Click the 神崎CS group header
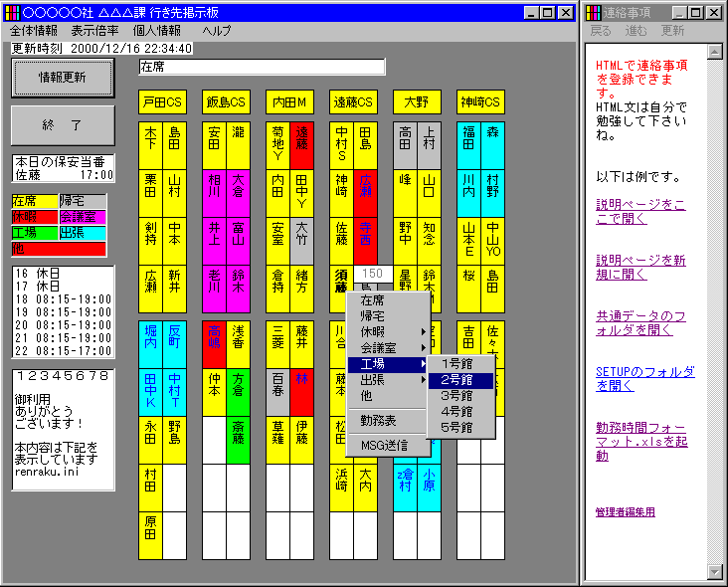Screen dimensions: 728x587 [480, 102]
